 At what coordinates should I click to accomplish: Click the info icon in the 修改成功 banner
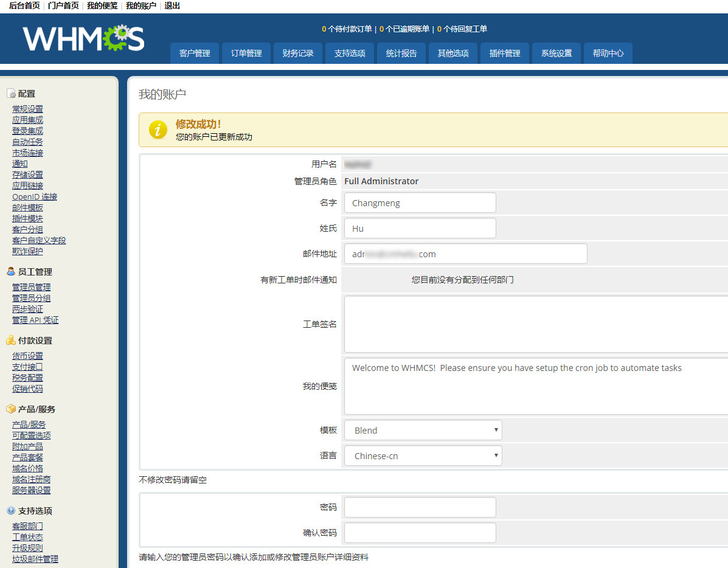coord(158,130)
